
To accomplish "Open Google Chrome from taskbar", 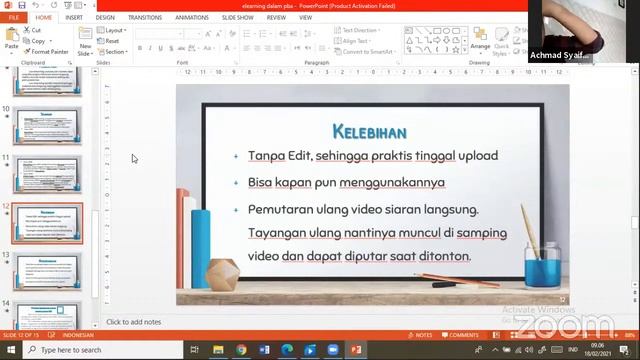I will (241, 350).
